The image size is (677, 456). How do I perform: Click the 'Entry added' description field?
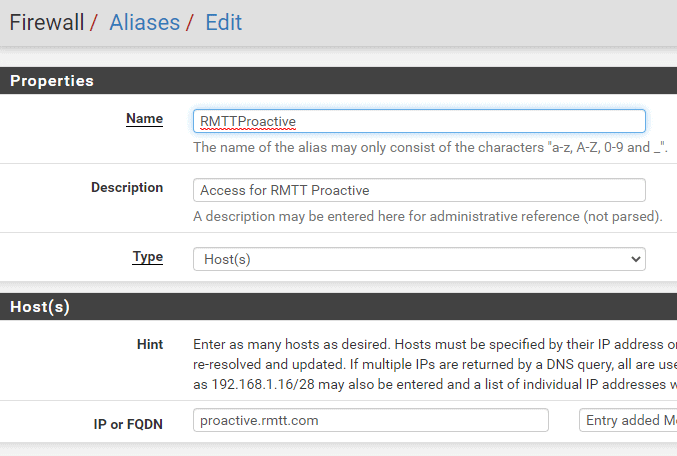pos(628,420)
